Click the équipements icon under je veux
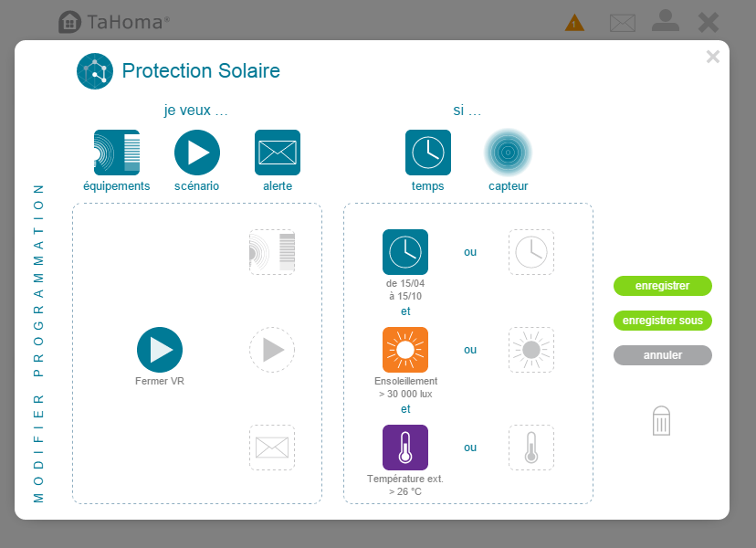 tap(117, 153)
